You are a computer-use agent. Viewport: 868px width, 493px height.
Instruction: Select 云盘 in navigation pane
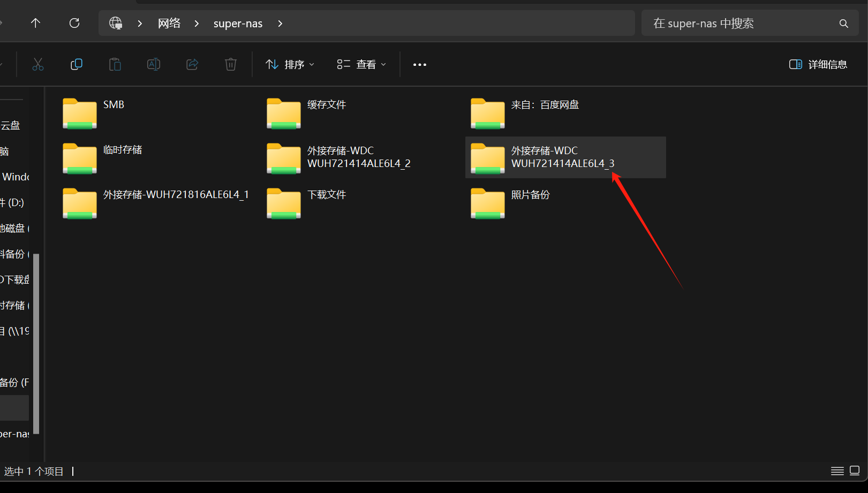coord(10,126)
